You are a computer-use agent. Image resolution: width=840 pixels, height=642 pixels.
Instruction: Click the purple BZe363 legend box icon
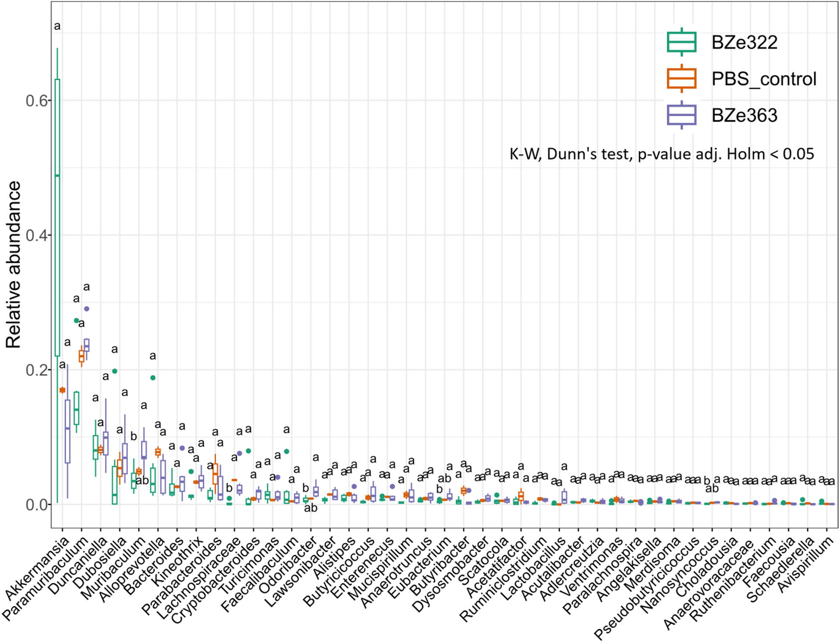pos(681,115)
